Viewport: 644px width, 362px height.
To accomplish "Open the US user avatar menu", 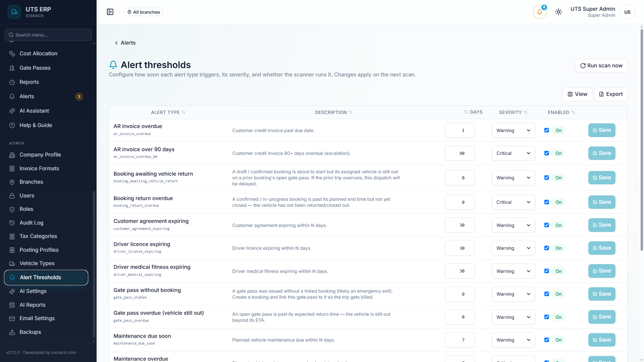I will coord(627,12).
